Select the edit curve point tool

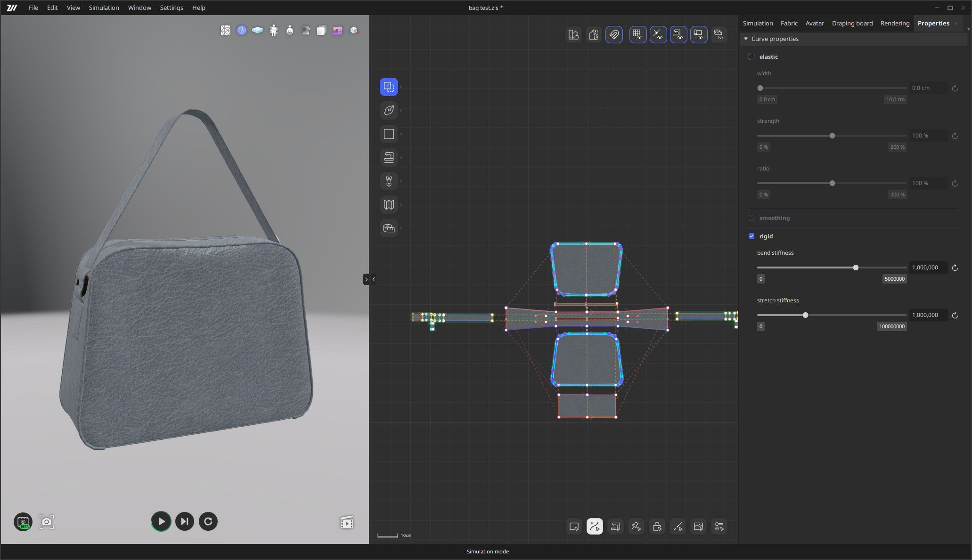coord(595,527)
